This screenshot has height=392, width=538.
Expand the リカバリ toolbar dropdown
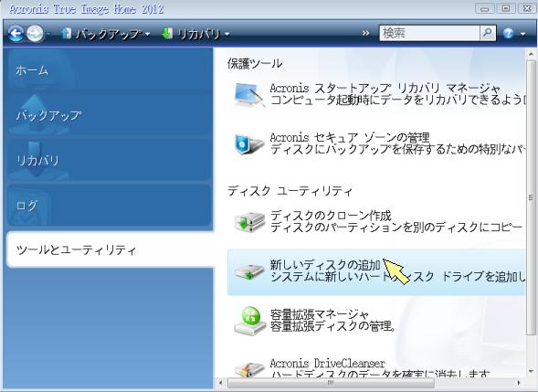(227, 34)
